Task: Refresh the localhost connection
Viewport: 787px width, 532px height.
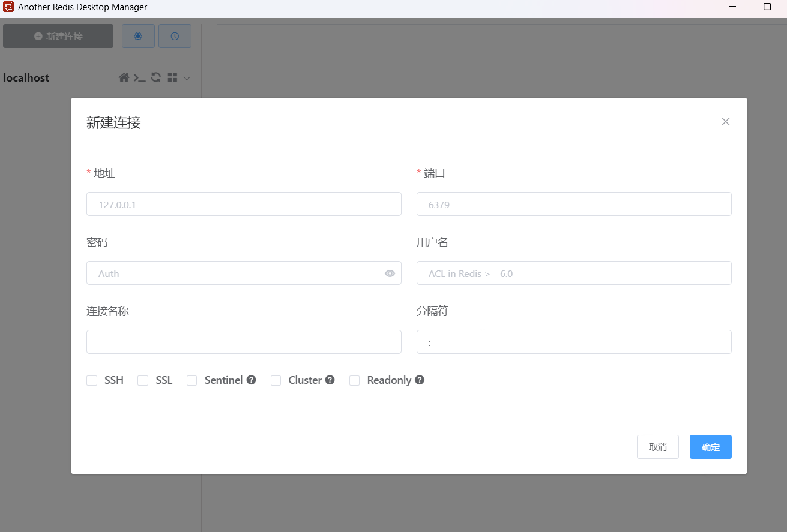Action: point(155,77)
